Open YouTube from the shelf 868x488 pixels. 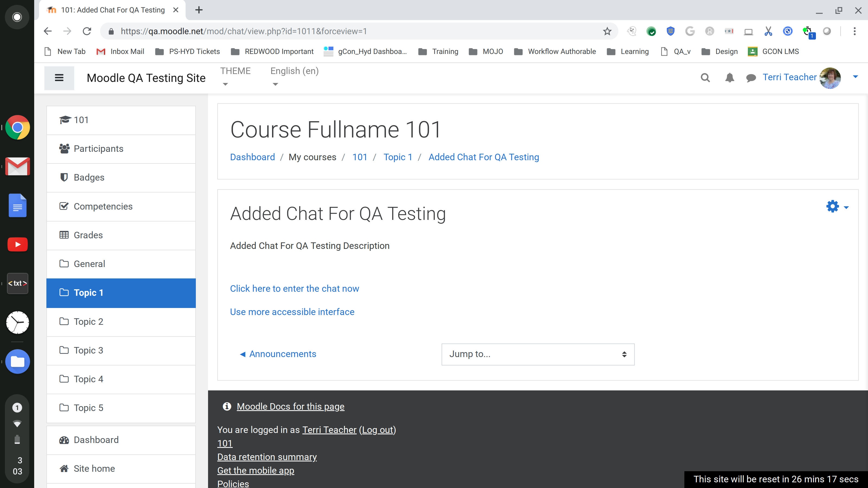coord(18,244)
